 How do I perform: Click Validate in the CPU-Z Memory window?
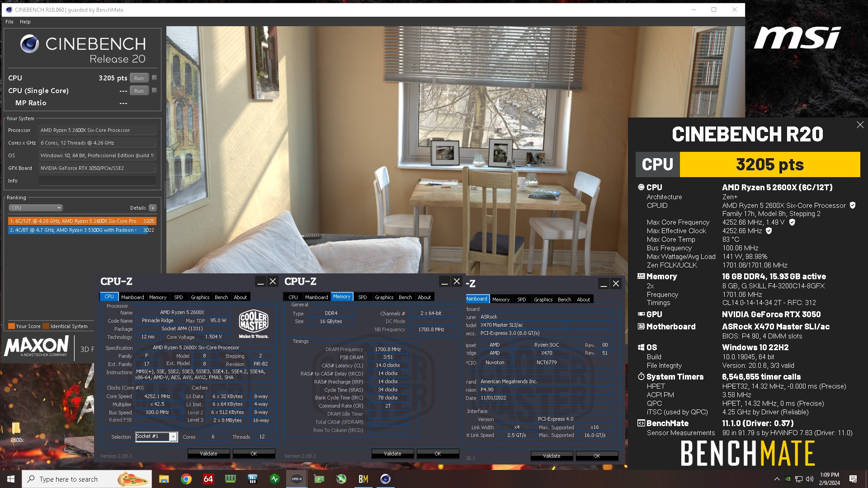click(393, 454)
